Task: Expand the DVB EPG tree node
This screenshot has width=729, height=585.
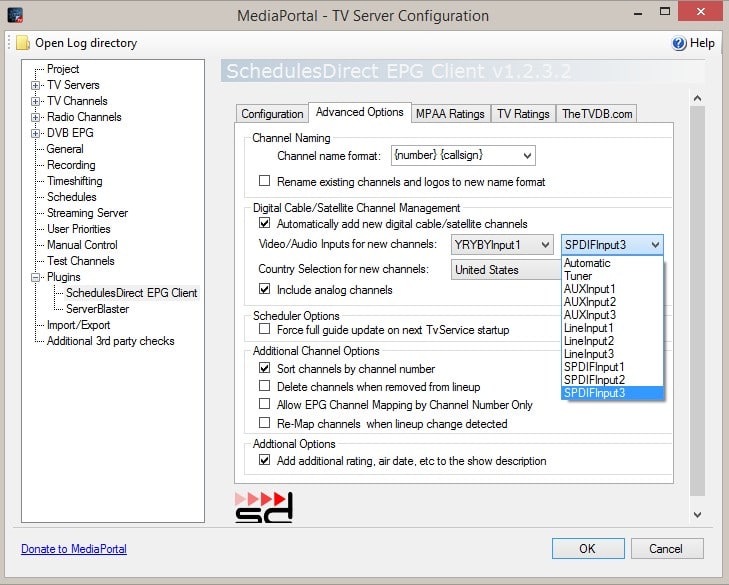Action: 36,133
